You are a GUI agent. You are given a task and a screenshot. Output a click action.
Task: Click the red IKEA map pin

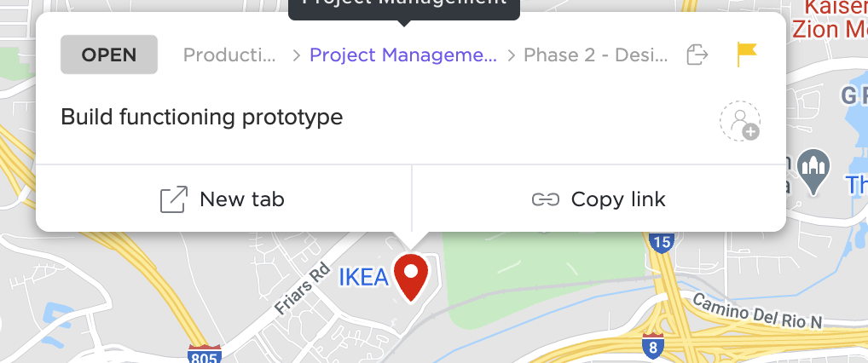click(x=414, y=276)
